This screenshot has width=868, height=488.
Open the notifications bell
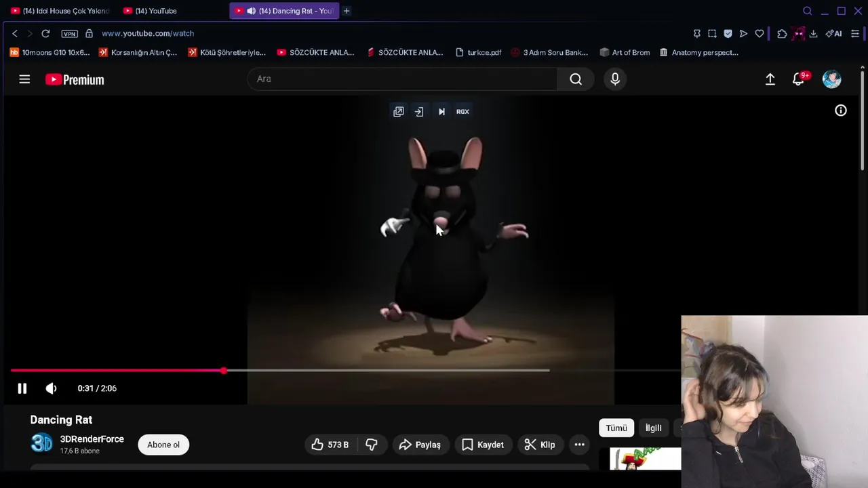[799, 79]
